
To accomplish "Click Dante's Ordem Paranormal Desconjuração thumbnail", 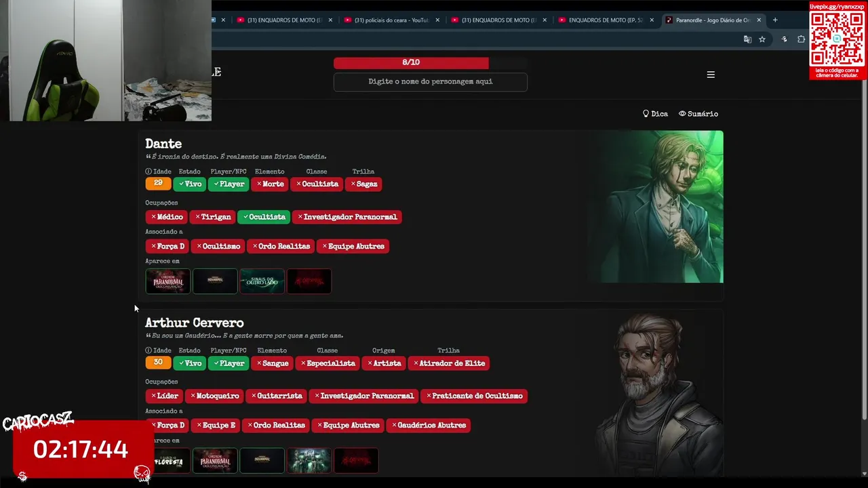I will pyautogui.click(x=167, y=281).
